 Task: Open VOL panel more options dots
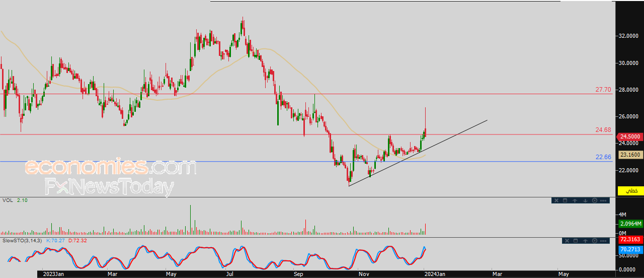tap(603, 200)
